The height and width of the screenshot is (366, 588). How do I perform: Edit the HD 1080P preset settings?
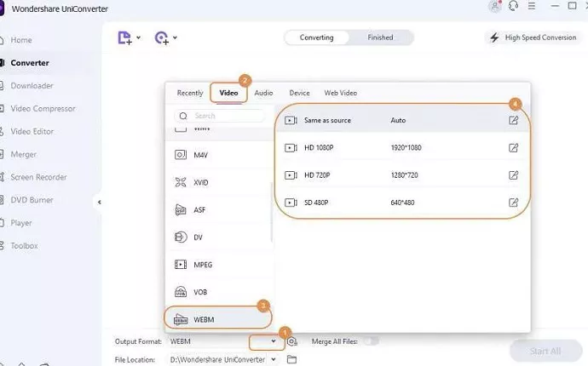(x=513, y=147)
